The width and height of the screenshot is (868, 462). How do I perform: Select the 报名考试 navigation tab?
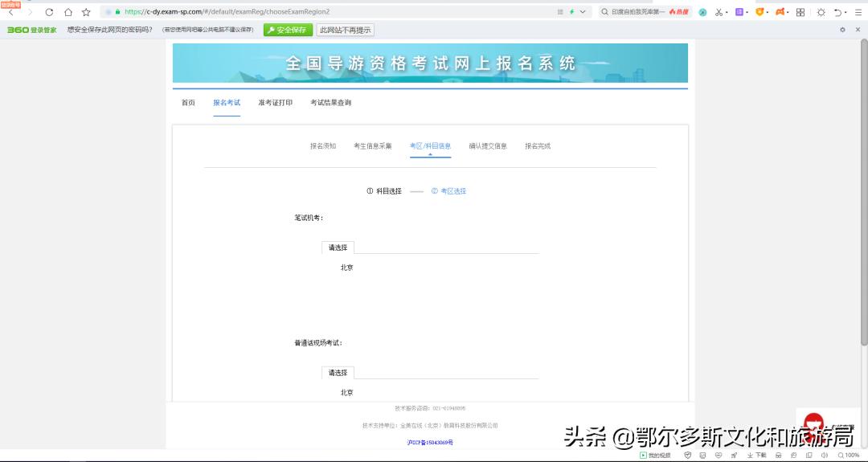click(227, 102)
